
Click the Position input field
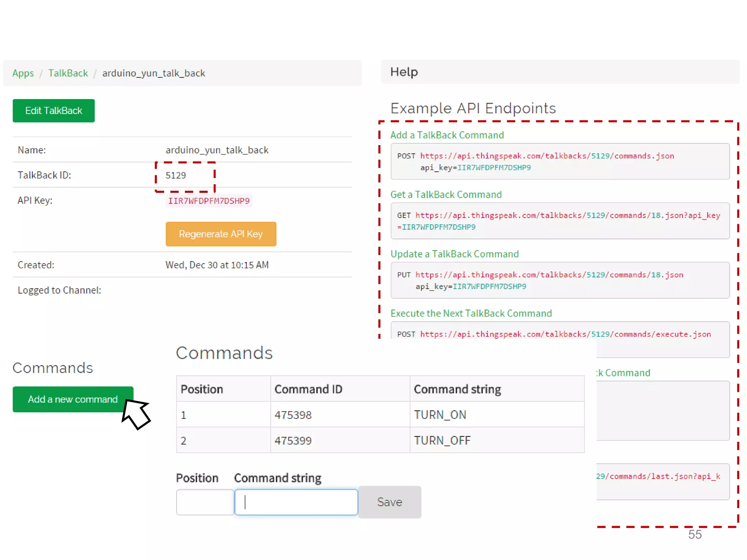tap(205, 502)
